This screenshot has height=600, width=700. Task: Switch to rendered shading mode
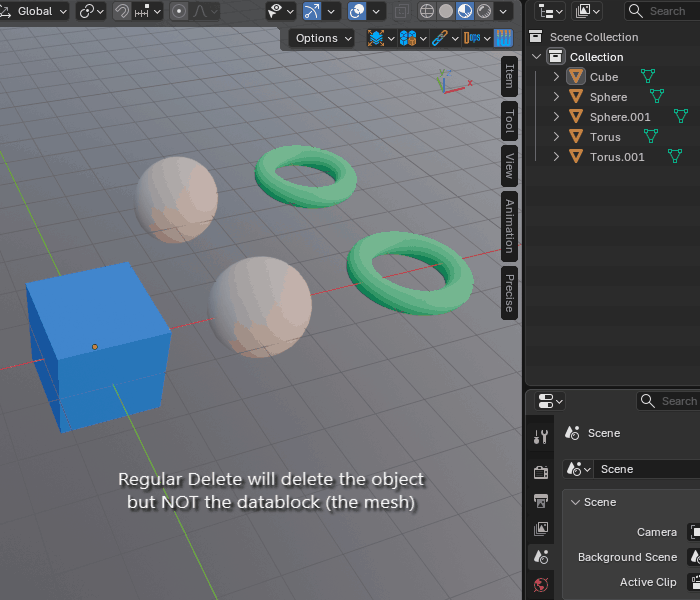click(484, 11)
